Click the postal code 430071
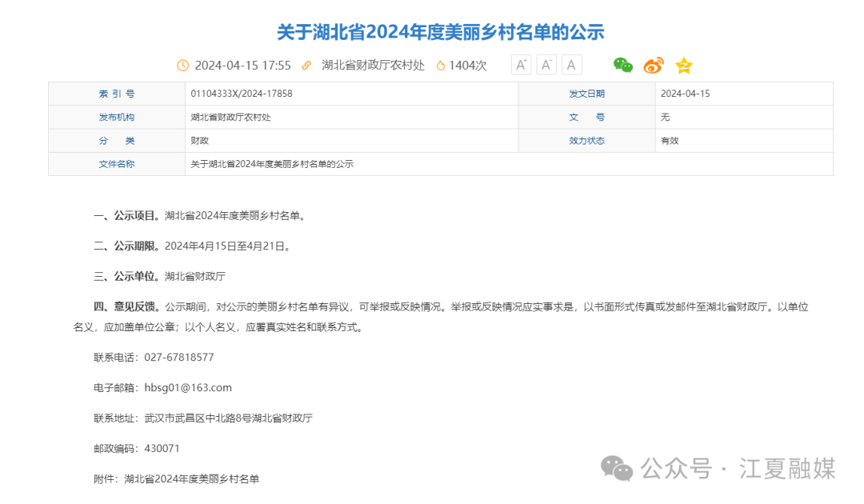 162,448
